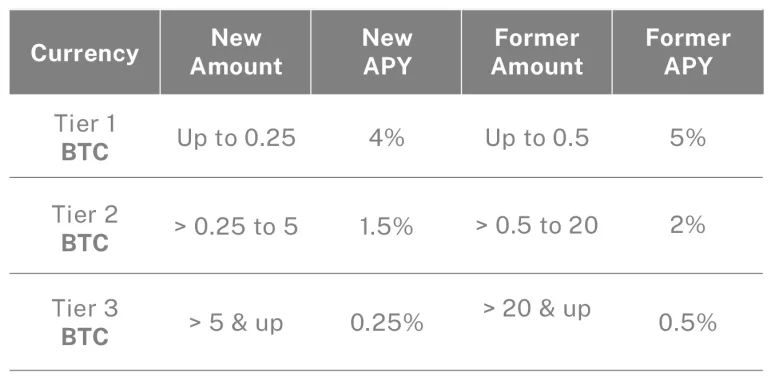Click the 1.5% New APY cell
Viewport: 775px width, 384px height.
(387, 226)
